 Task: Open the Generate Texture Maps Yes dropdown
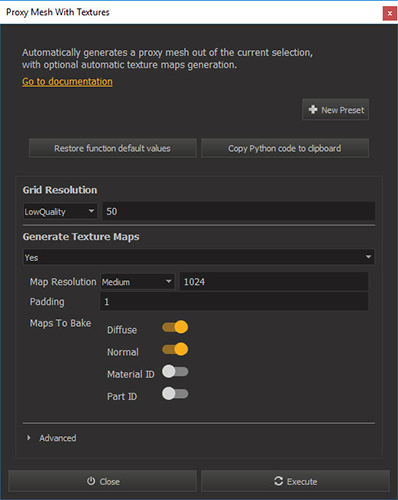click(x=199, y=257)
